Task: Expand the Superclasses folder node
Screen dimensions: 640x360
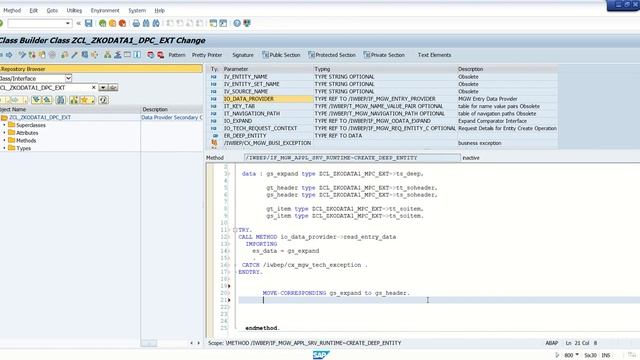Action: coord(4,125)
